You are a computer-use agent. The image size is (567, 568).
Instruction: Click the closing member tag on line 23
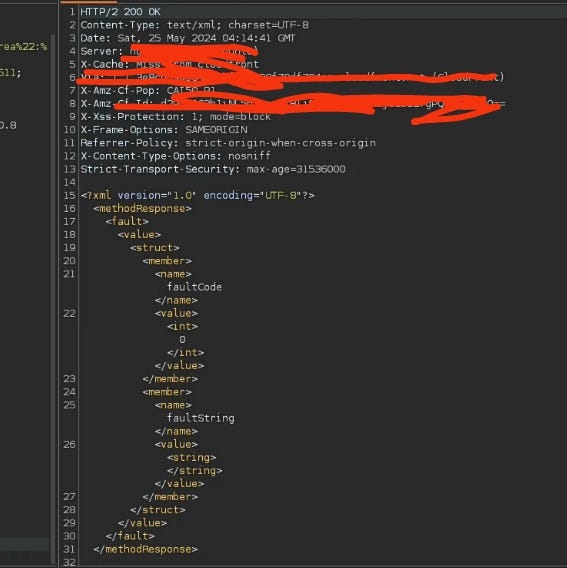click(x=170, y=379)
